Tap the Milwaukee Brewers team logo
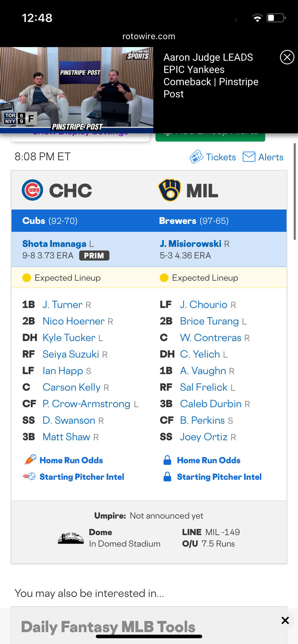 (x=170, y=190)
